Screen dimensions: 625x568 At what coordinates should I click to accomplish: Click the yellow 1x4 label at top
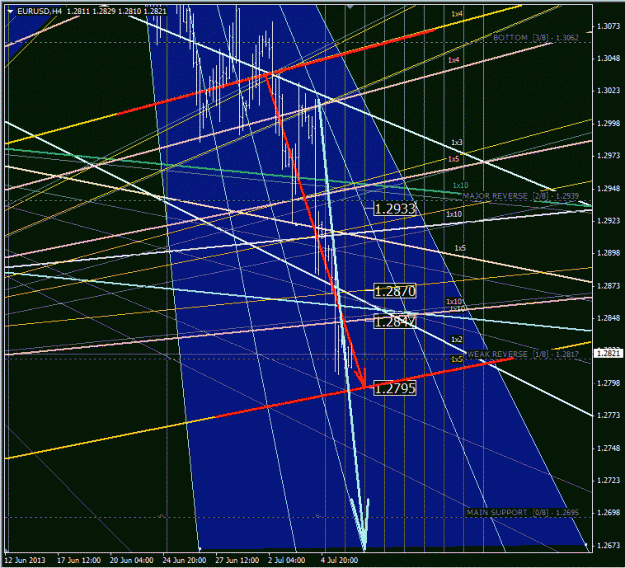coord(457,14)
